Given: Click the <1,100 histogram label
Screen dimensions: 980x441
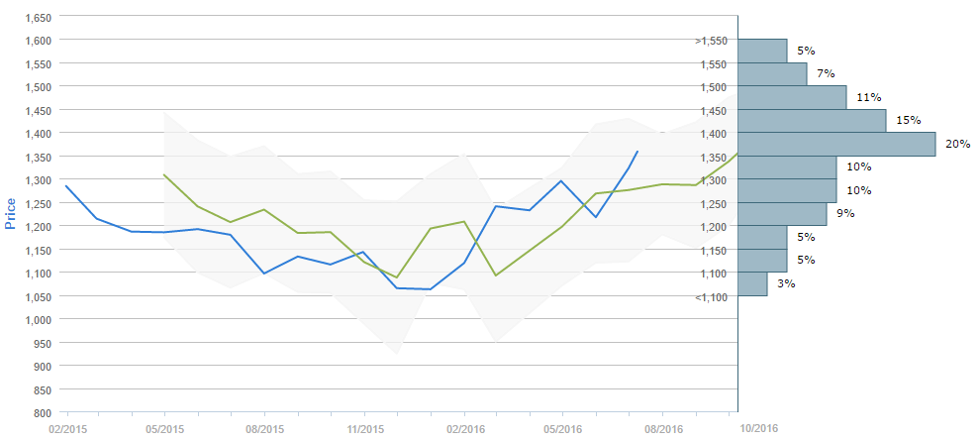Looking at the screenshot, I should click(711, 297).
